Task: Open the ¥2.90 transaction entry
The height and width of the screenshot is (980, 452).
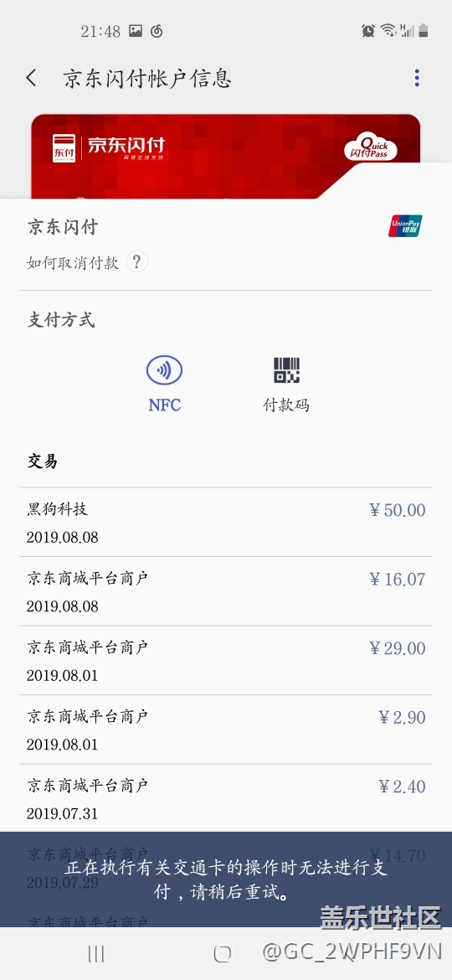Action: (x=226, y=730)
